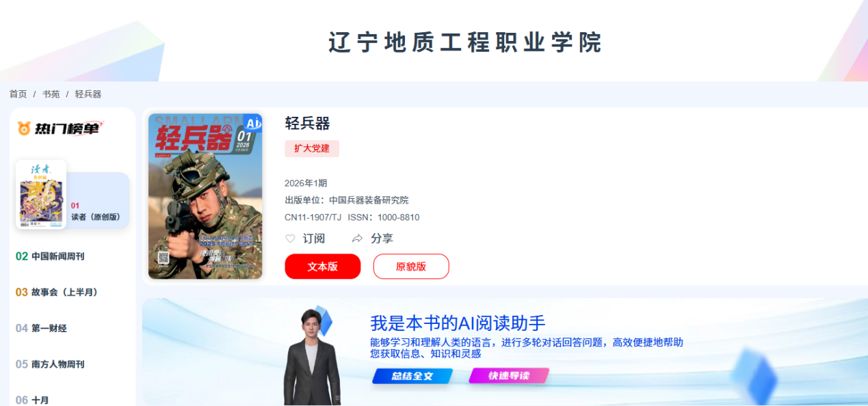
Task: Click the 轻兵器 magazine cover image
Action: coord(205,196)
